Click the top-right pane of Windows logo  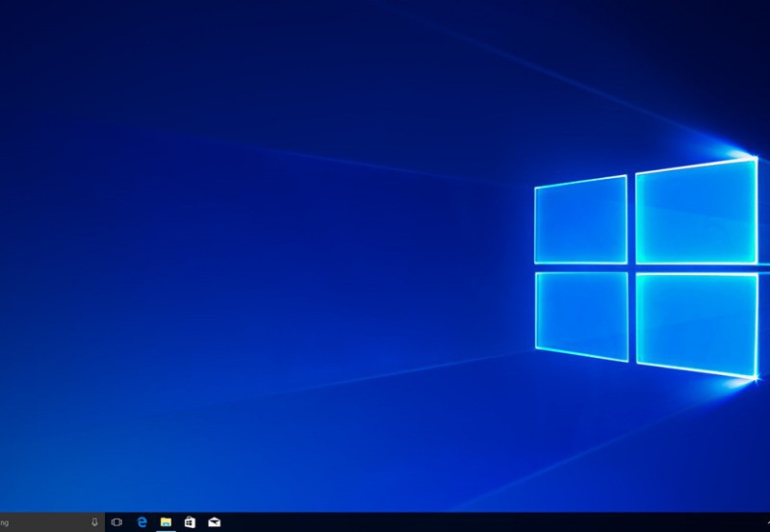click(696, 212)
